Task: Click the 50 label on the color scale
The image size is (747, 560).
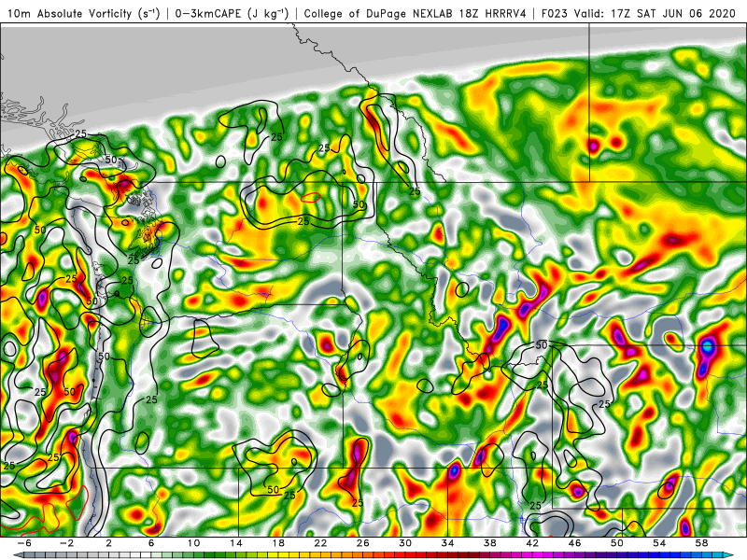Action: coord(617,543)
